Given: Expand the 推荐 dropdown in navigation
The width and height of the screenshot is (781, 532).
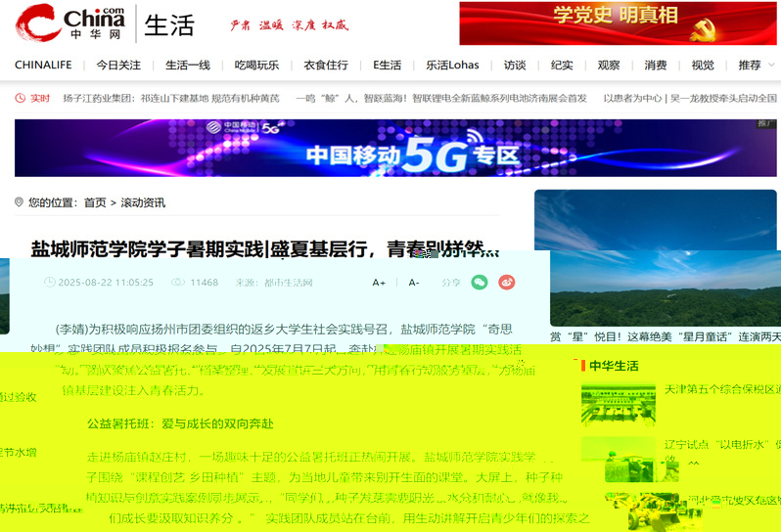Looking at the screenshot, I should click(x=757, y=66).
